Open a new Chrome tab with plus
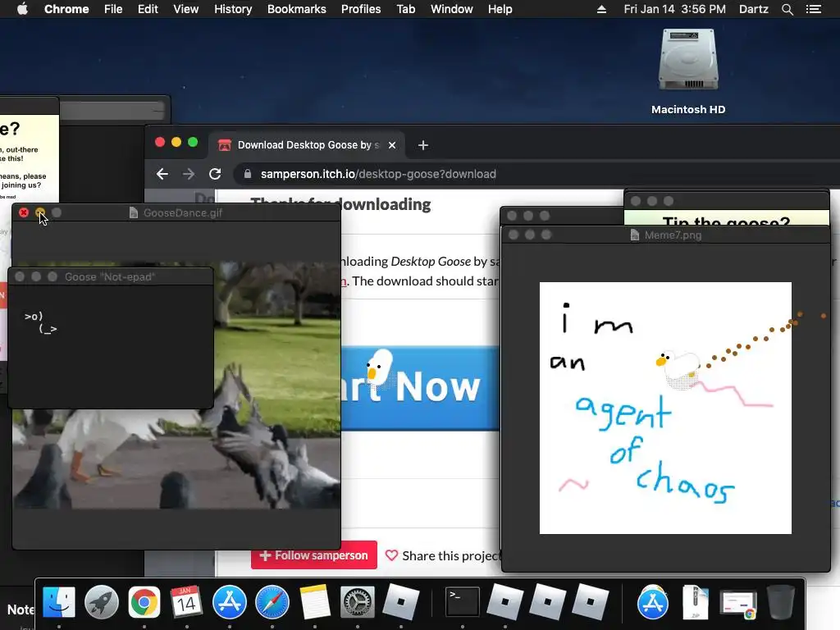The image size is (840, 630). [x=422, y=145]
